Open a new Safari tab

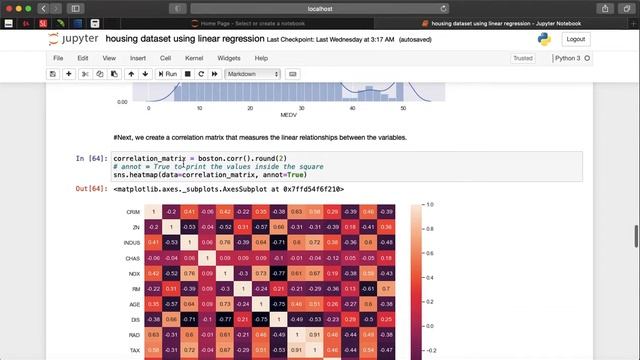click(634, 23)
